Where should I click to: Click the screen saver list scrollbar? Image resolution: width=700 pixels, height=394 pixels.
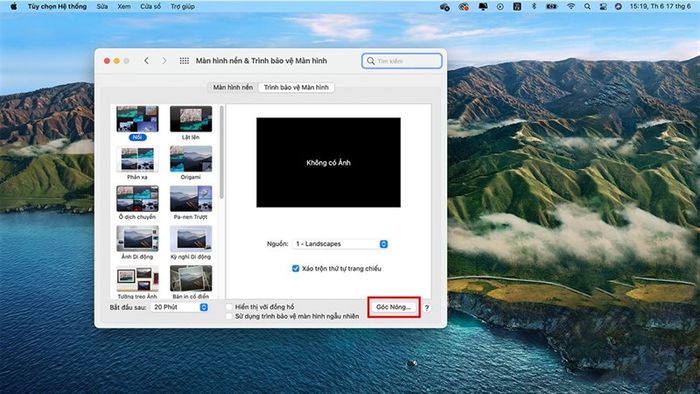(222, 152)
